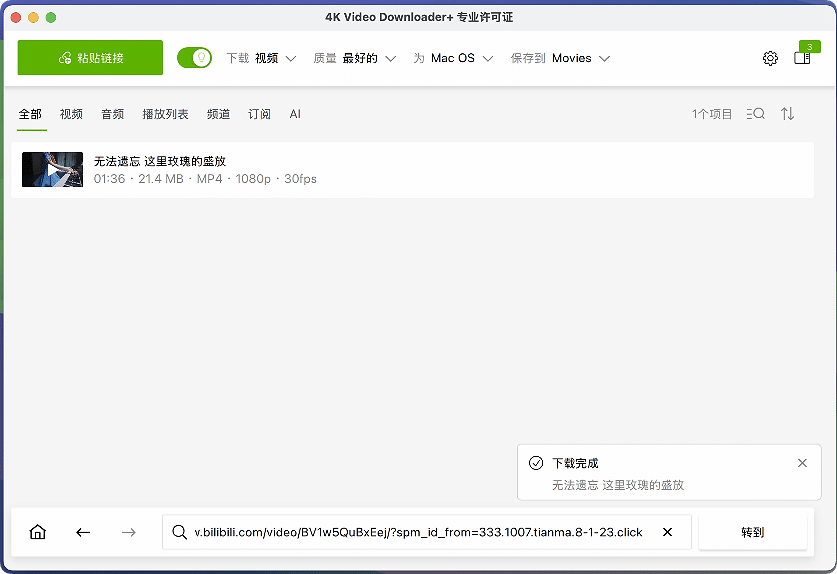Select the 全部 tab
This screenshot has width=837, height=574.
(x=30, y=114)
